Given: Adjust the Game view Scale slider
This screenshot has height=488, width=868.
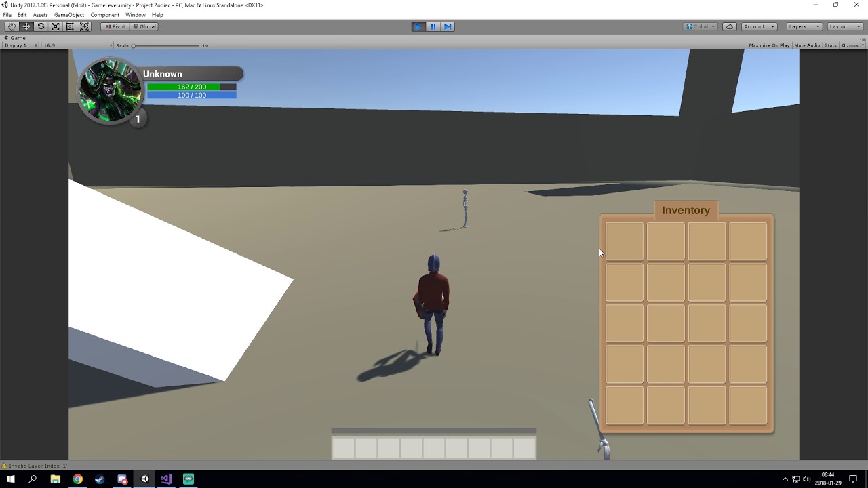Looking at the screenshot, I should pos(166,45).
